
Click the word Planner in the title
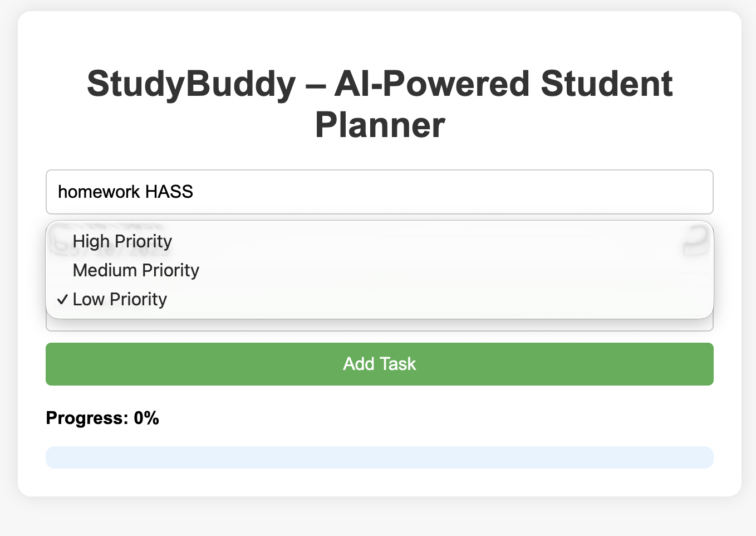pos(380,125)
